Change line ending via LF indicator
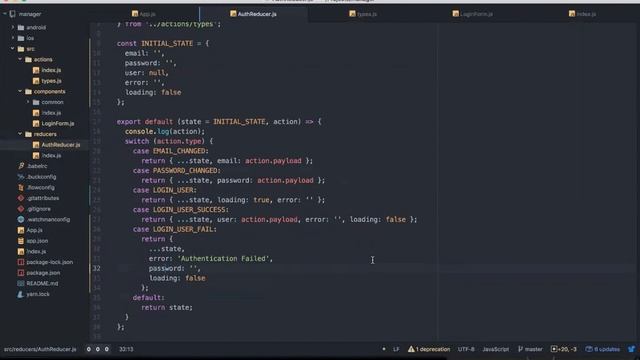The image size is (640, 360). pyautogui.click(x=396, y=349)
